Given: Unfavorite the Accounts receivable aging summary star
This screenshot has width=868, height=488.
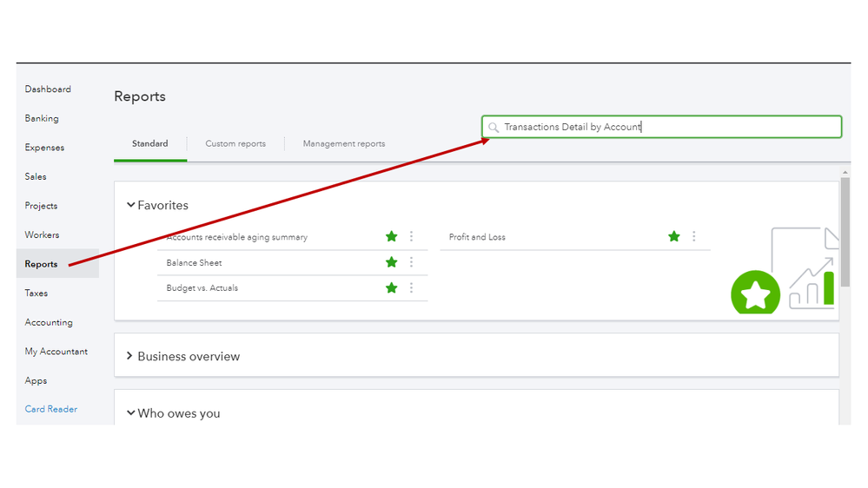Looking at the screenshot, I should [x=392, y=236].
